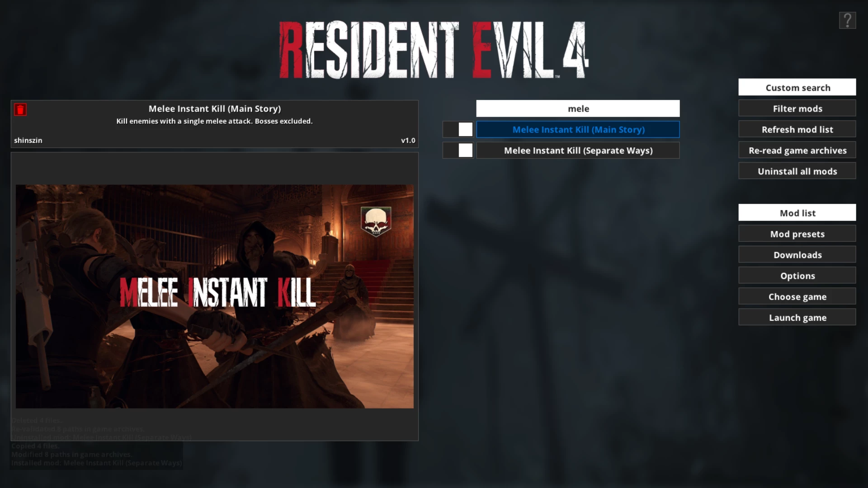The height and width of the screenshot is (488, 868).
Task: Switch to Mod list tab
Action: point(797,212)
